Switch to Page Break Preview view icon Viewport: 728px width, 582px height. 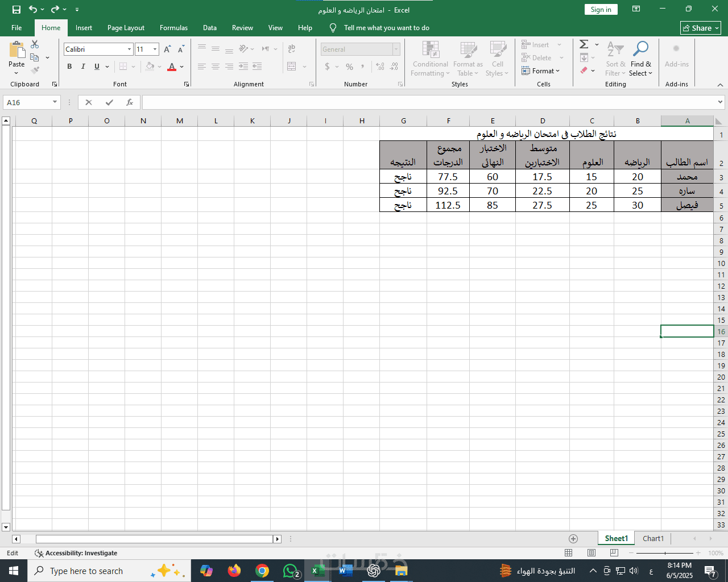tap(614, 553)
